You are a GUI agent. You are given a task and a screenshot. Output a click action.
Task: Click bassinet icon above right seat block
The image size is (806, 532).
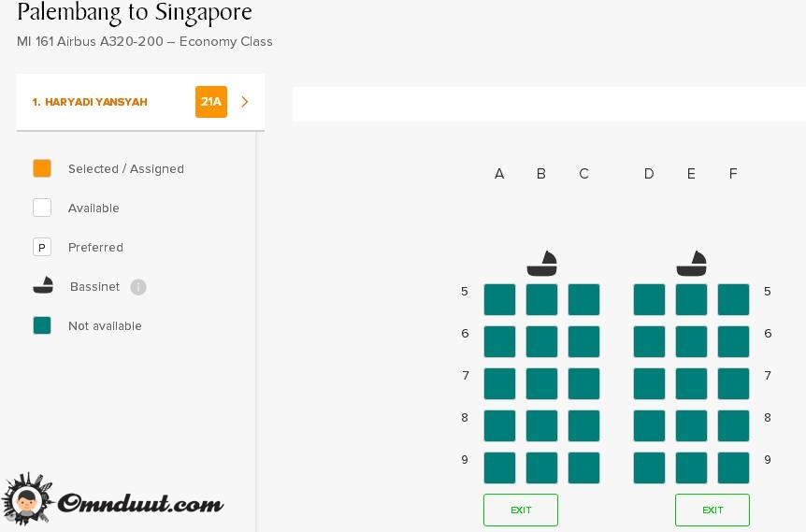(x=691, y=264)
